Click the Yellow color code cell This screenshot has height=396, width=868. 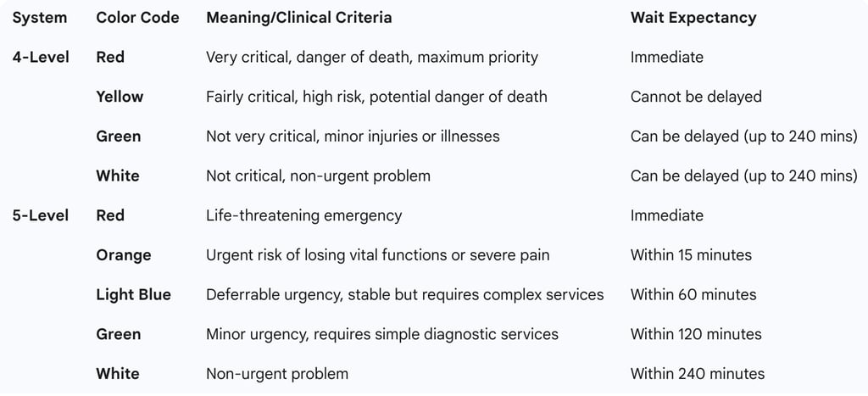tap(120, 97)
